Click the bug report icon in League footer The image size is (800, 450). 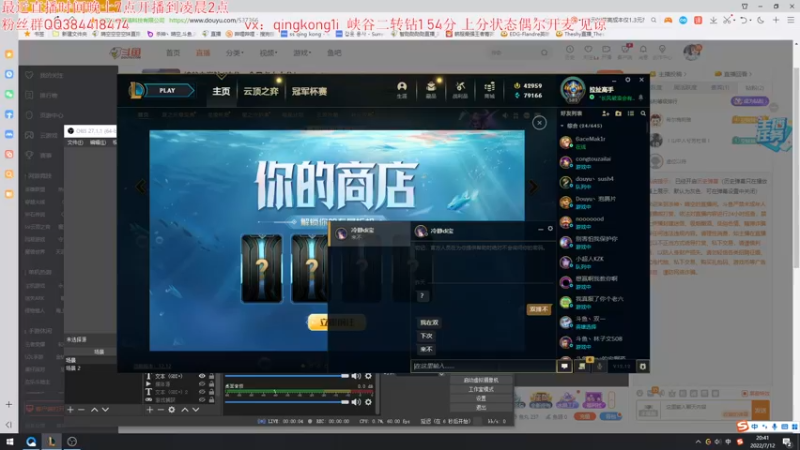coord(642,366)
